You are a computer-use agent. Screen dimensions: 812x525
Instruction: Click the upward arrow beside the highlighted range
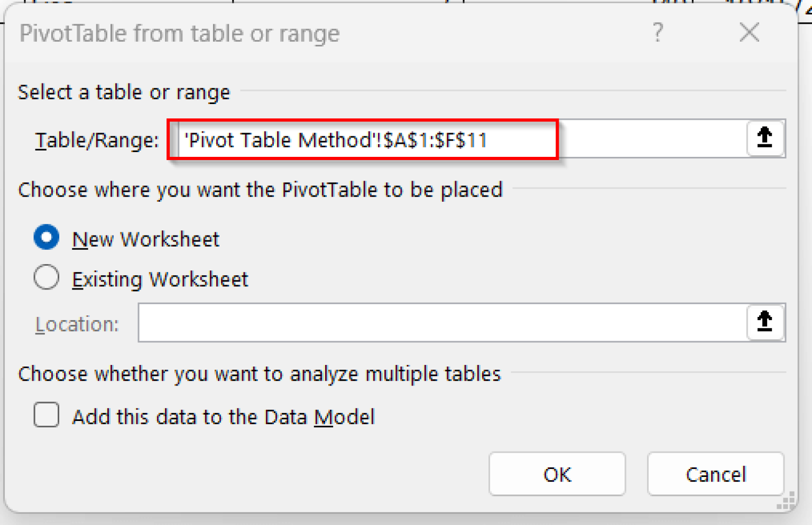click(x=765, y=138)
